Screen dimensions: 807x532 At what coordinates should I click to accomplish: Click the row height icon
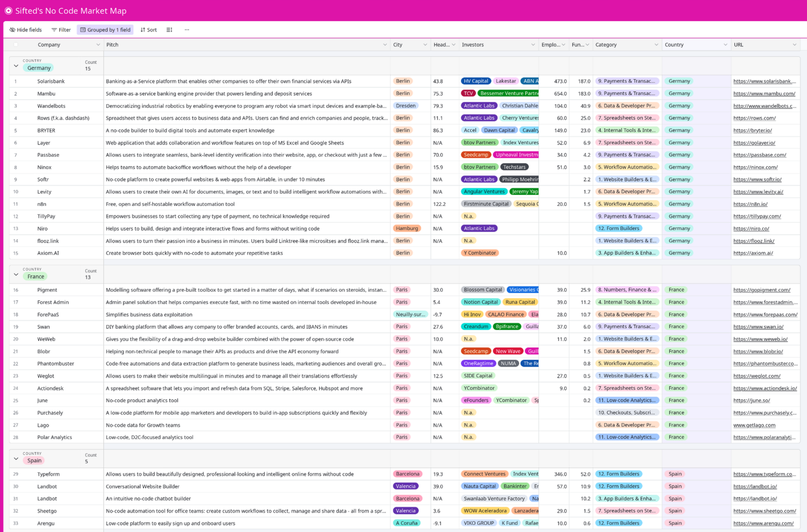170,30
